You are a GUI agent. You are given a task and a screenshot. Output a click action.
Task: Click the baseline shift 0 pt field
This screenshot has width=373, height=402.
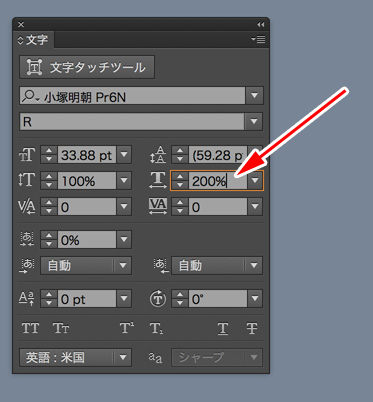click(87, 298)
